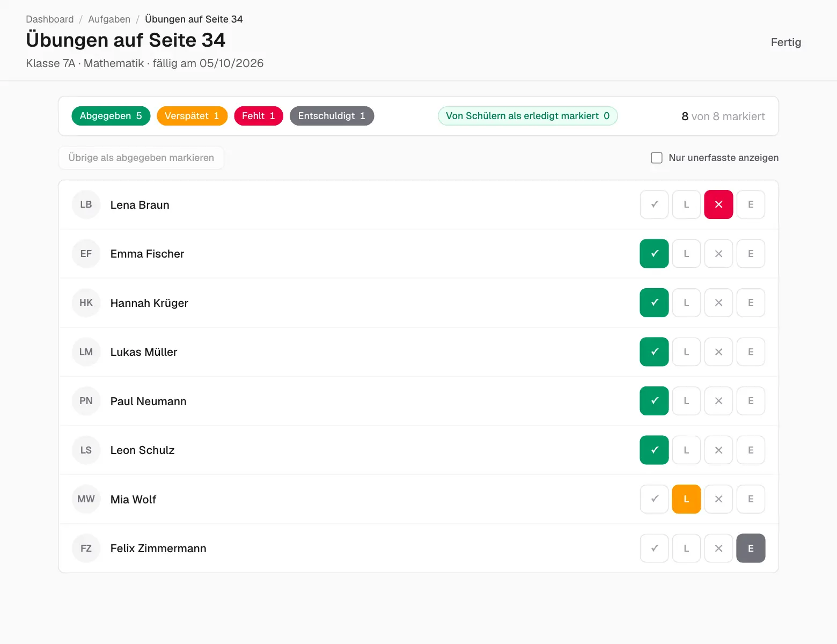Mark Leon Schulz as missing with X

tap(718, 450)
